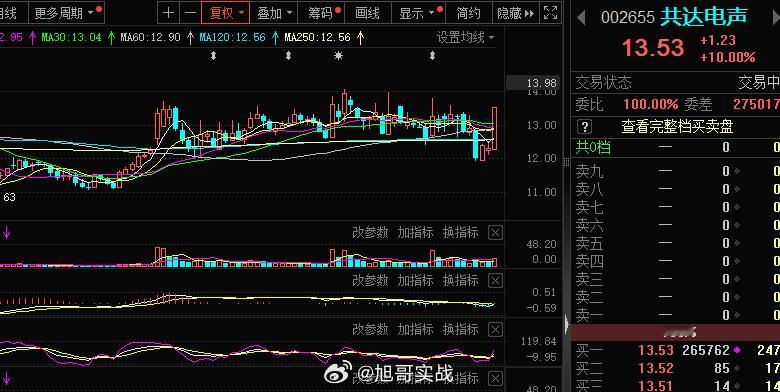Click 换指标 in KDJ panel
Image resolution: width=780 pixels, height=392 pixels.
point(460,329)
